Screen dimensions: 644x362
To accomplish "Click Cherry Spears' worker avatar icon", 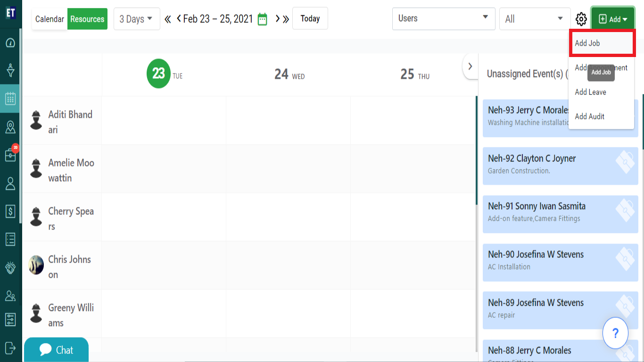I will [36, 217].
